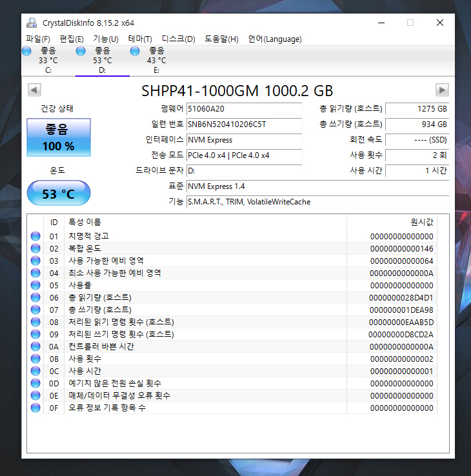Click the firmware field 51060A20
This screenshot has height=476, width=471.
coord(244,108)
